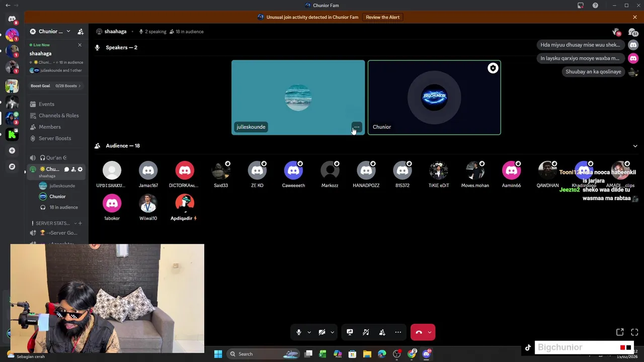
Task: Toggle microphone mute in call controls
Action: [299, 332]
